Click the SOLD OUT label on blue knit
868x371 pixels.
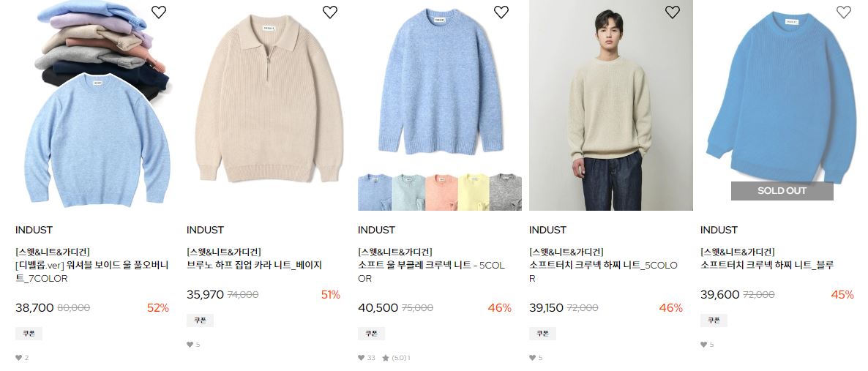[782, 190]
